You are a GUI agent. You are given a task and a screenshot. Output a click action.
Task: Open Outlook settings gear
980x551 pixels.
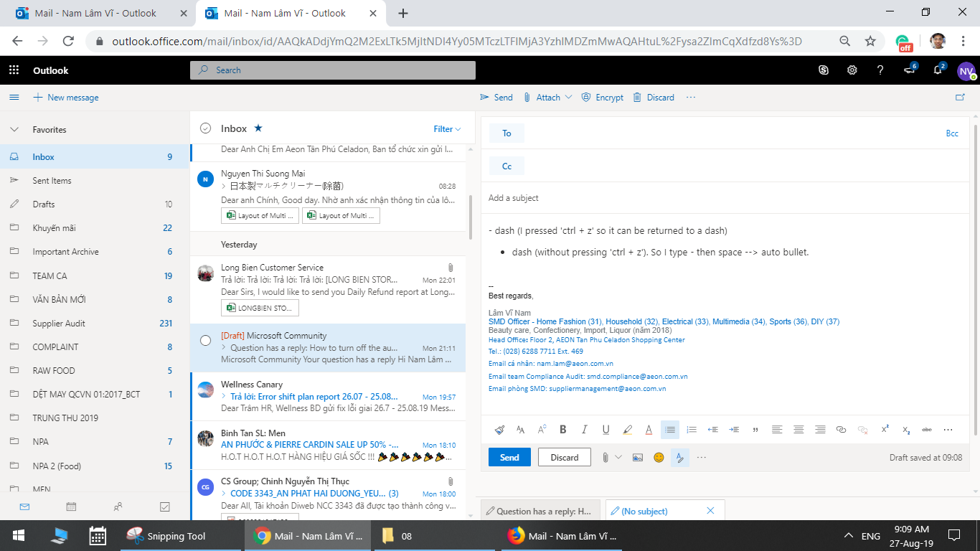coord(852,70)
